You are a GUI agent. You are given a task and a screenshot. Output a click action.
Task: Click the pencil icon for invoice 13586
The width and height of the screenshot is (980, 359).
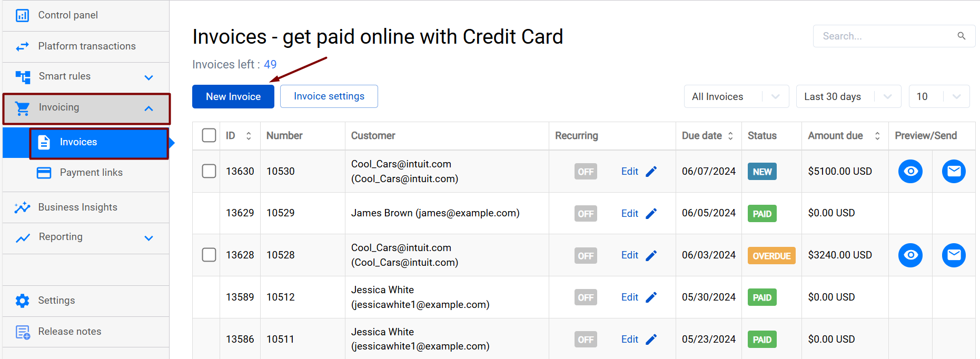(x=651, y=340)
